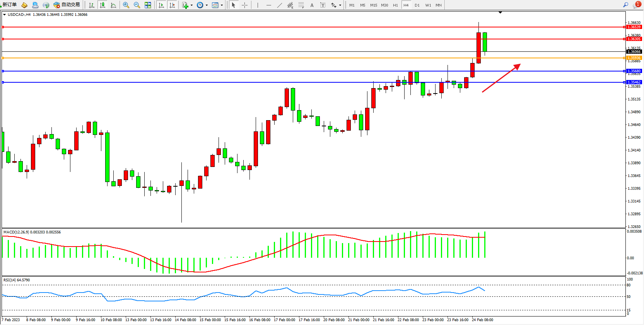
Task: Click the 新订单 new order button
Action: (x=9, y=5)
